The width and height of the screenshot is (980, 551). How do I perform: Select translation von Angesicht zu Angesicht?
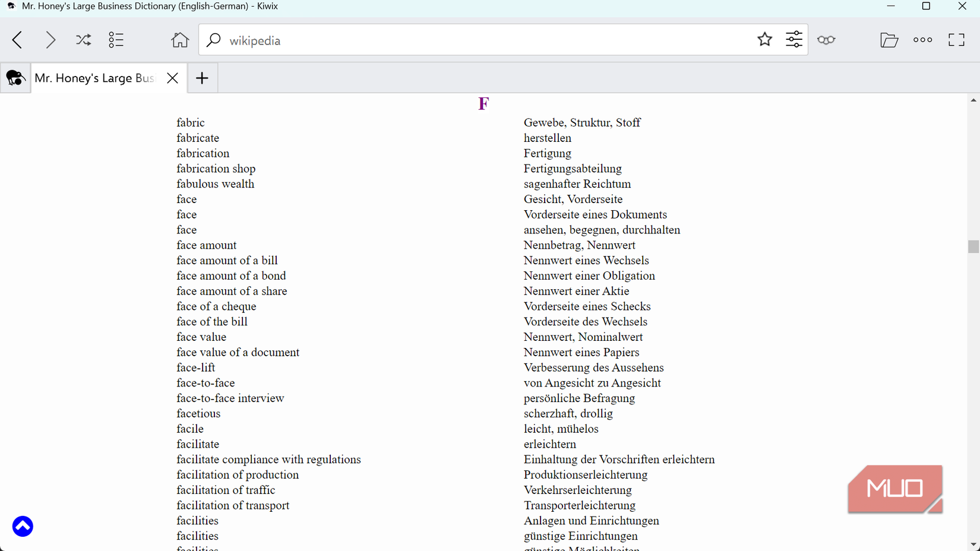(x=592, y=383)
